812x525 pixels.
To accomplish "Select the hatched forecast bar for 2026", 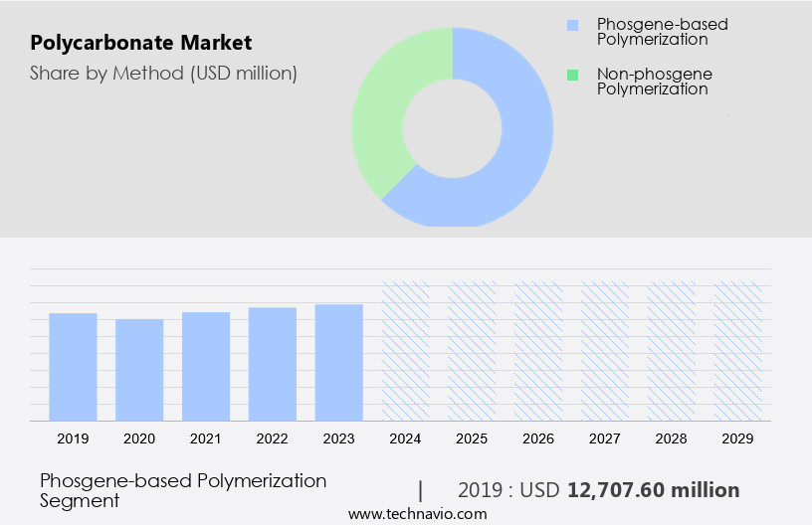I will (538, 350).
